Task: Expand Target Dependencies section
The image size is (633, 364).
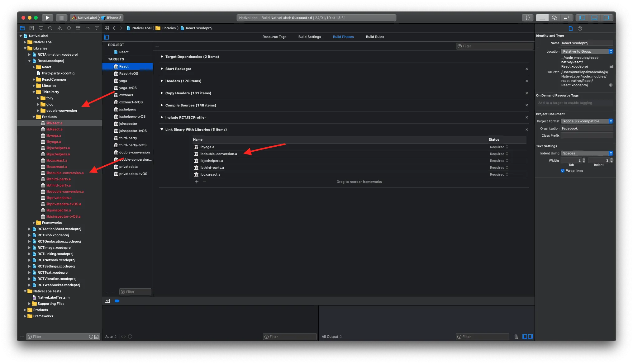Action: pyautogui.click(x=162, y=57)
